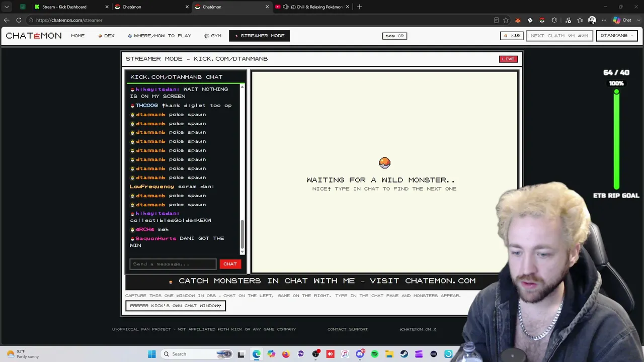
Task: Open the Pokeball extension in the toolbar
Action: pos(542,20)
